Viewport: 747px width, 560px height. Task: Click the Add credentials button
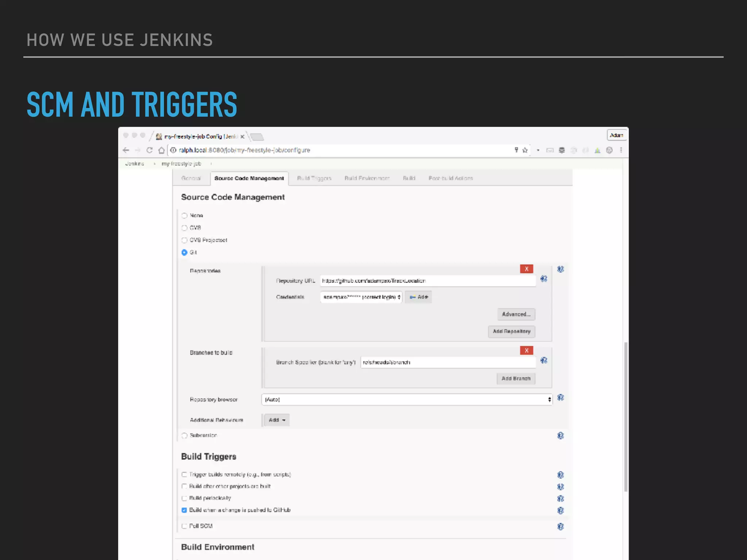pyautogui.click(x=418, y=297)
